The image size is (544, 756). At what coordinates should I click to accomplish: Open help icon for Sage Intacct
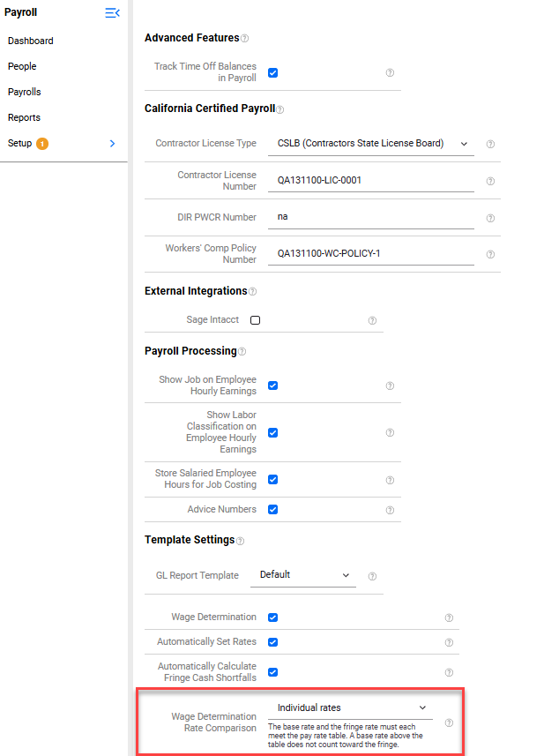pyautogui.click(x=372, y=320)
